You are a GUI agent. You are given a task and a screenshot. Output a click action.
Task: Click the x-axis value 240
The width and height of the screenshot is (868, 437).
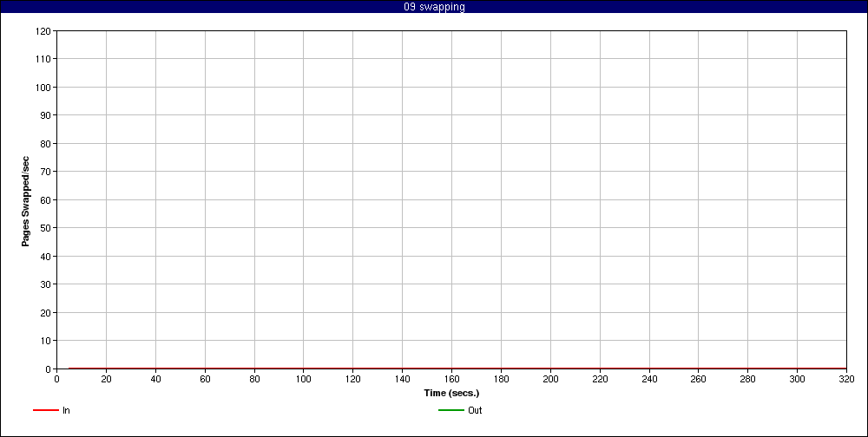click(649, 379)
